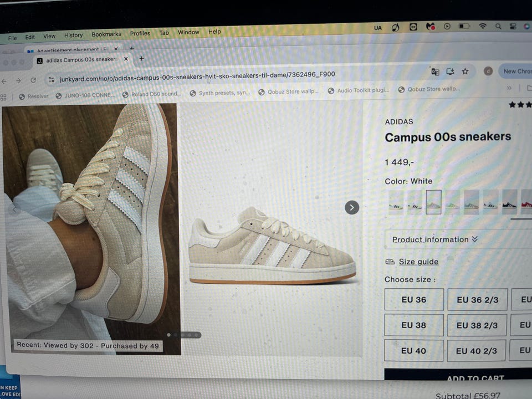Open the first Qobuz Store wallp bookmark

pyautogui.click(x=288, y=91)
